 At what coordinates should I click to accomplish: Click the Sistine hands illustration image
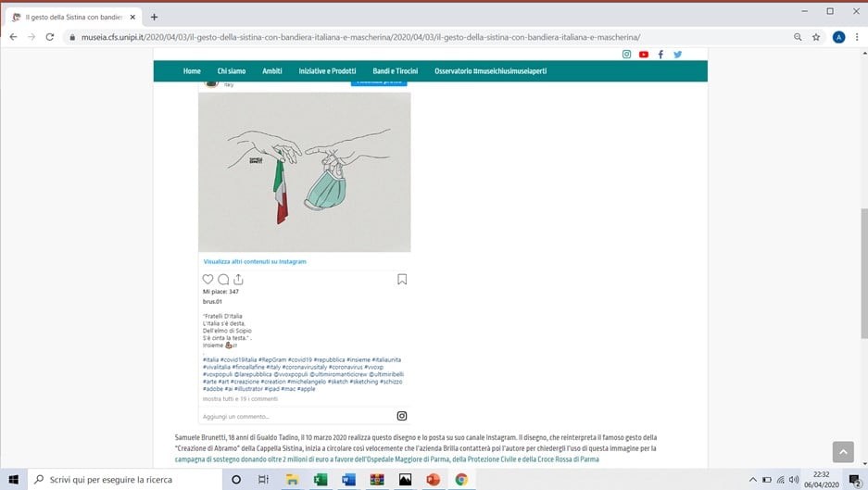305,172
